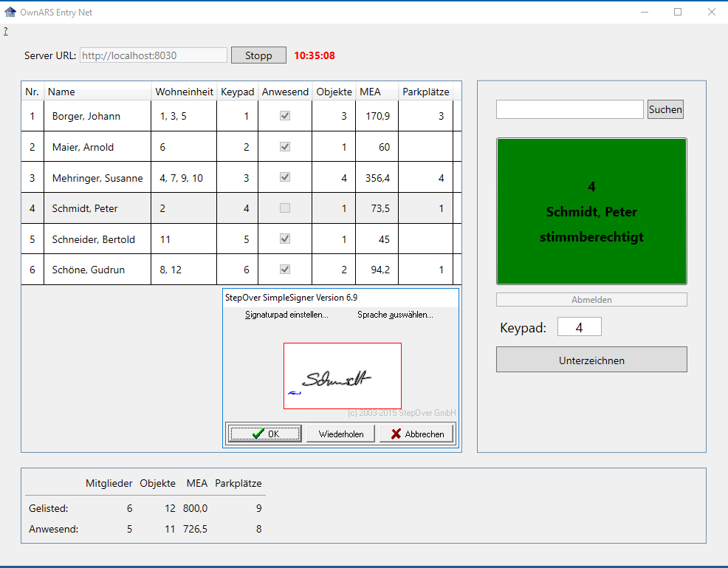The image size is (728, 568).
Task: Click the search text field beside Suchen
Action: pyautogui.click(x=570, y=109)
